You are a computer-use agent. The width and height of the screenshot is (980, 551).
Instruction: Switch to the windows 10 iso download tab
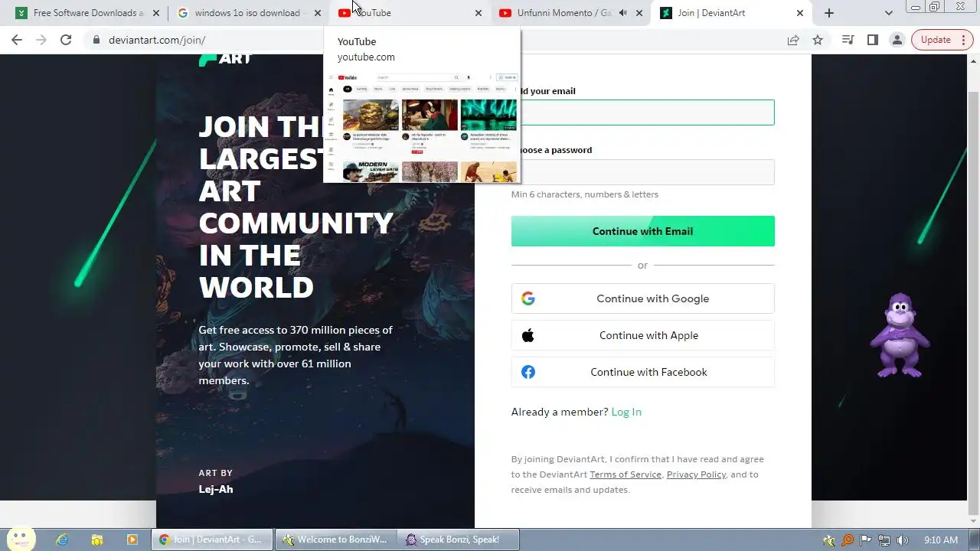[x=249, y=13]
